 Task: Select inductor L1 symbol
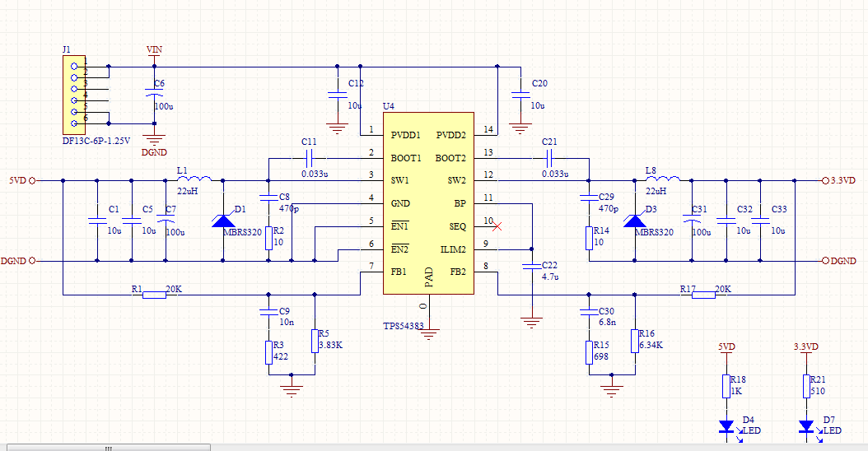194,179
